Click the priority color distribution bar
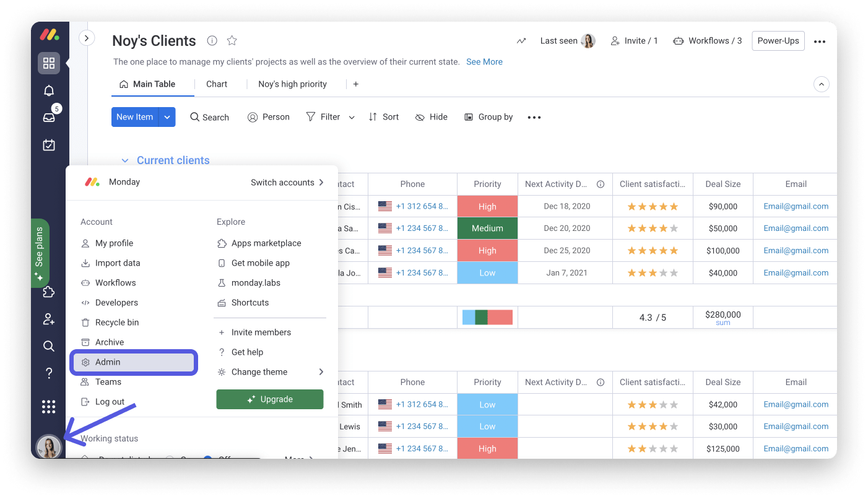Image resolution: width=868 pixels, height=499 pixels. coord(487,316)
